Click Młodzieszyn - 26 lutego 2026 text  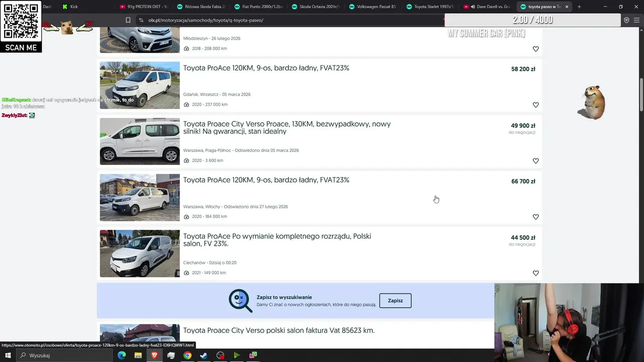212,39
